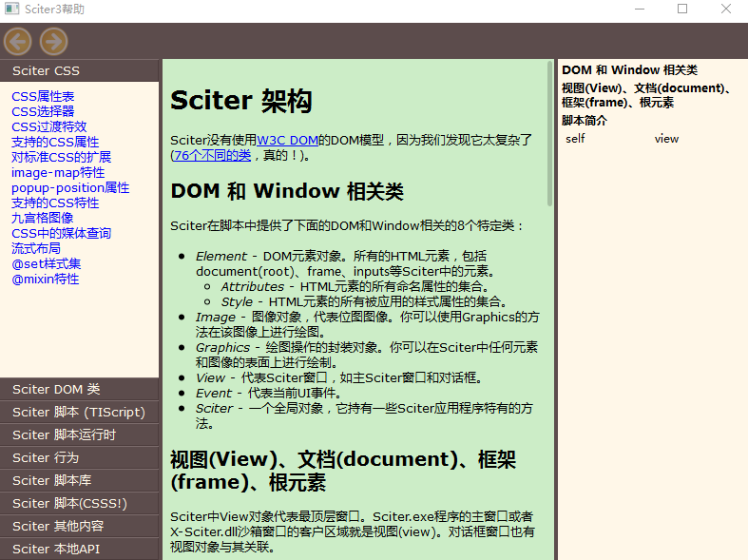Open the @mixin特性 page
This screenshot has height=560, width=748.
[x=46, y=280]
